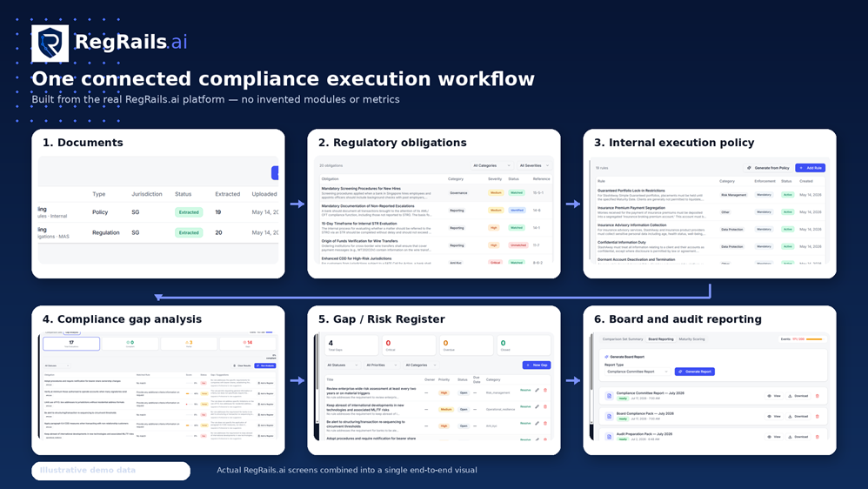Select the Critical 0 card
The image size is (868, 489).
(409, 345)
